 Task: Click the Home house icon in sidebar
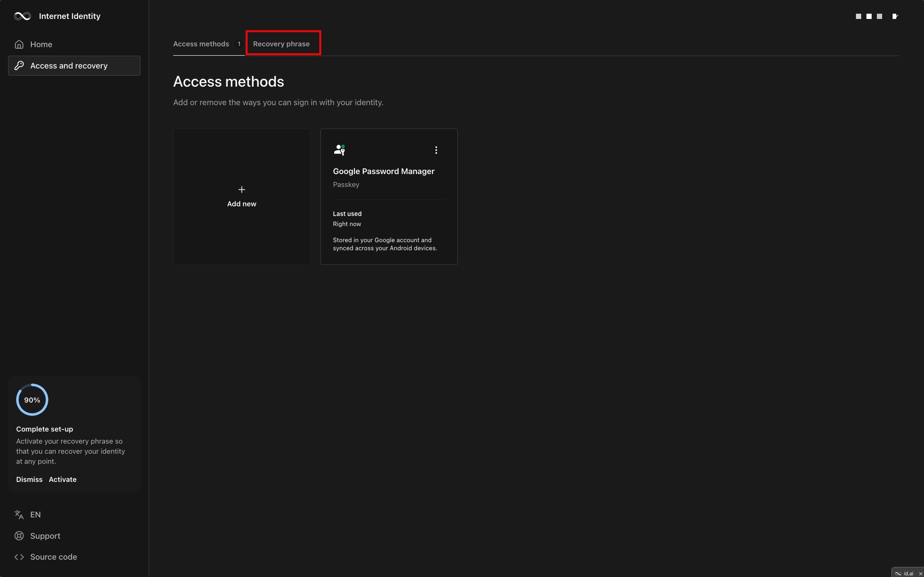[x=19, y=44]
